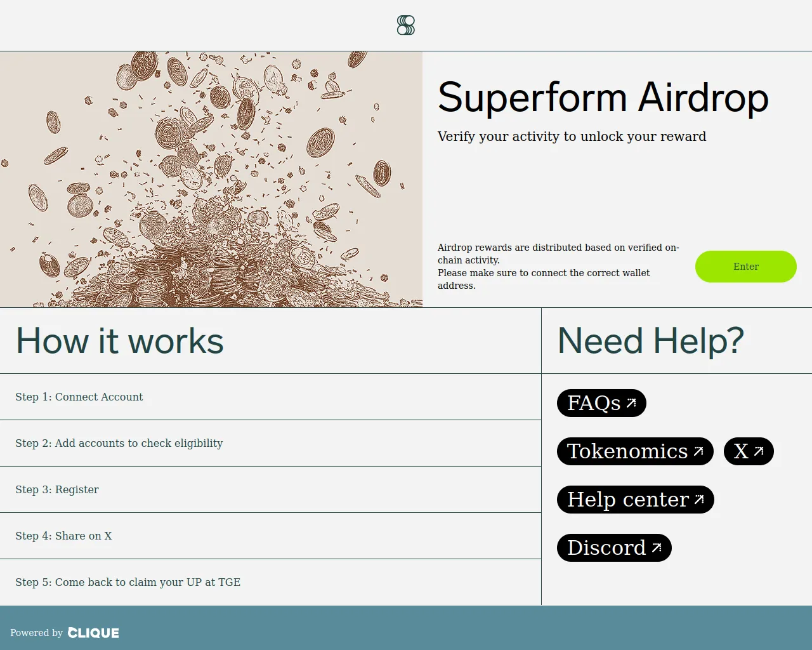Open the Tokenomics link
The width and height of the screenshot is (812, 650).
[635, 451]
